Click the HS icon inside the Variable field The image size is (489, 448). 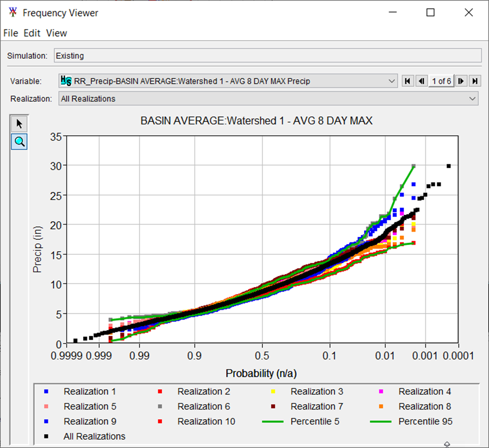click(x=66, y=80)
